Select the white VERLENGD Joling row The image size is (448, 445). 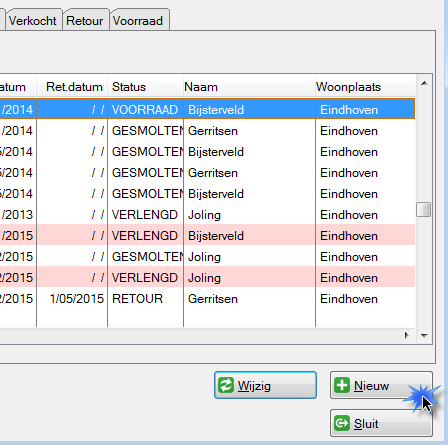point(207,215)
